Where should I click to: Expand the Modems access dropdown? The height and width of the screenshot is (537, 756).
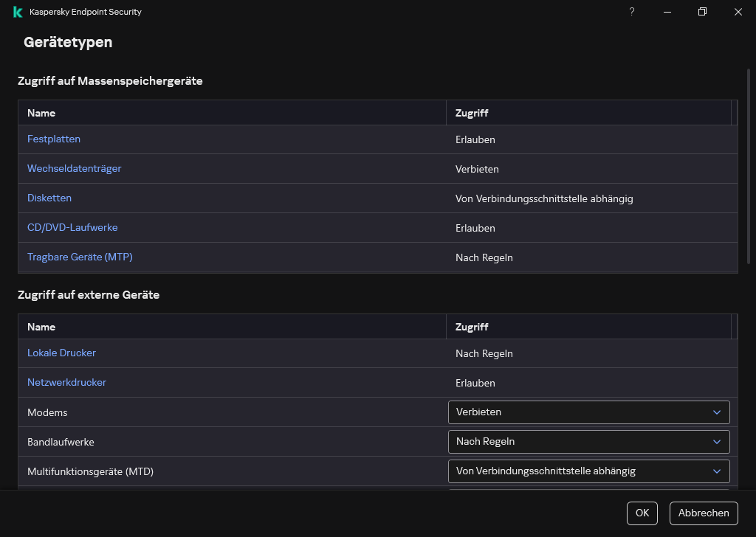(x=588, y=412)
